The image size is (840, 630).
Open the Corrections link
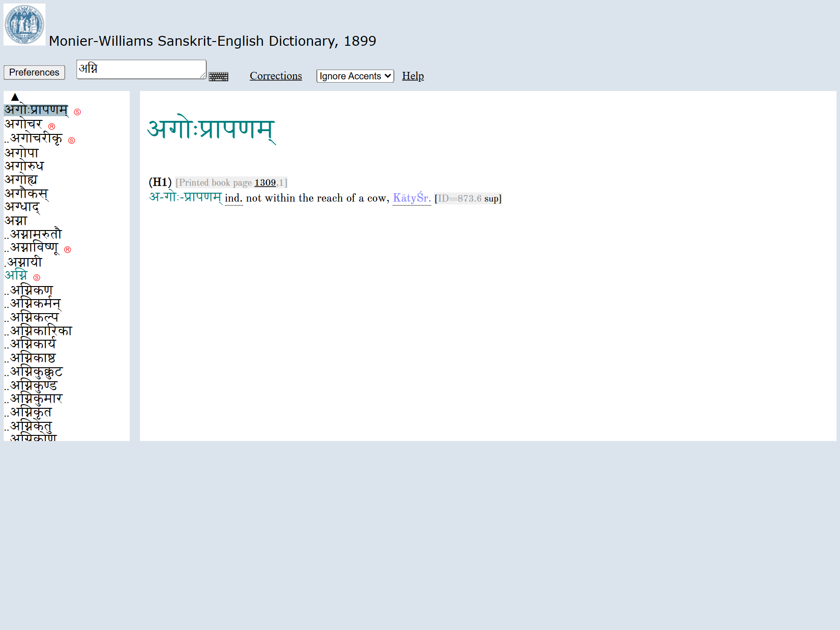[276, 76]
